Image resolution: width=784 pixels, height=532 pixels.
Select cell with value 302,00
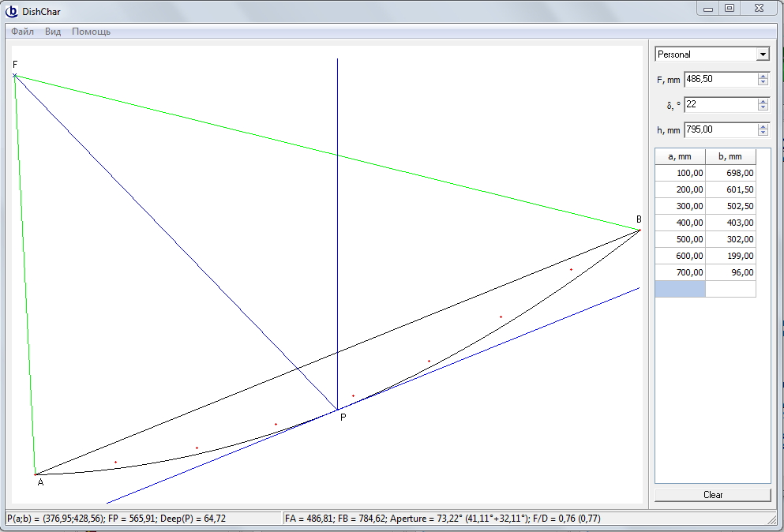click(x=730, y=239)
